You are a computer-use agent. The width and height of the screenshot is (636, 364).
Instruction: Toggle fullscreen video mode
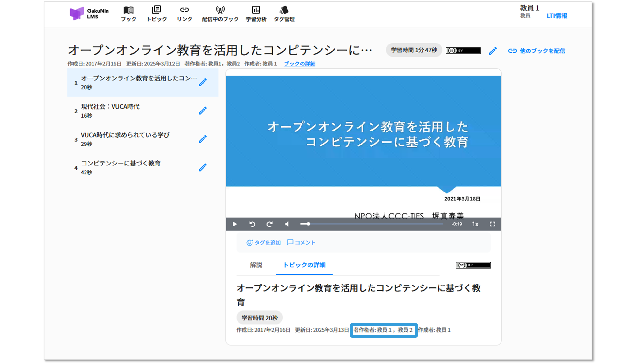[x=492, y=224]
